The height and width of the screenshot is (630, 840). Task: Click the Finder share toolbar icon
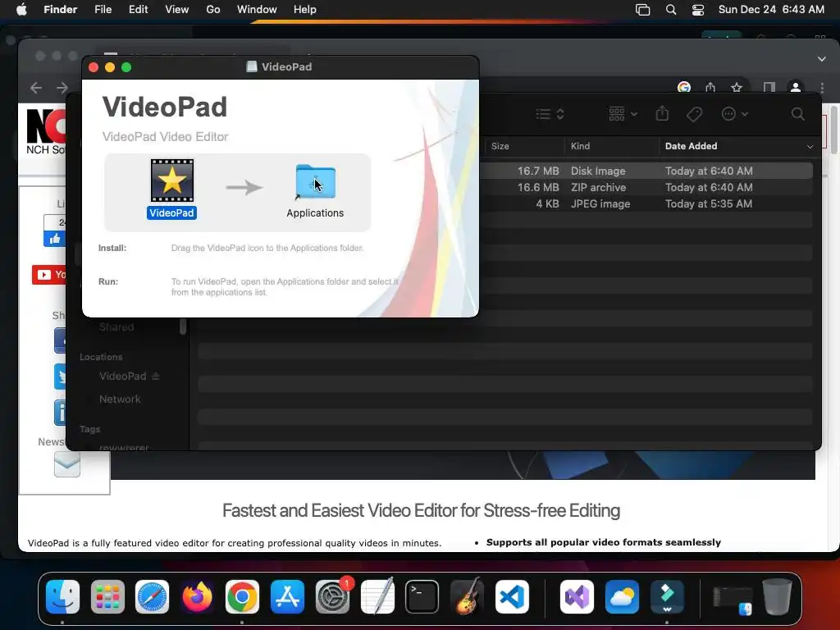coord(662,113)
